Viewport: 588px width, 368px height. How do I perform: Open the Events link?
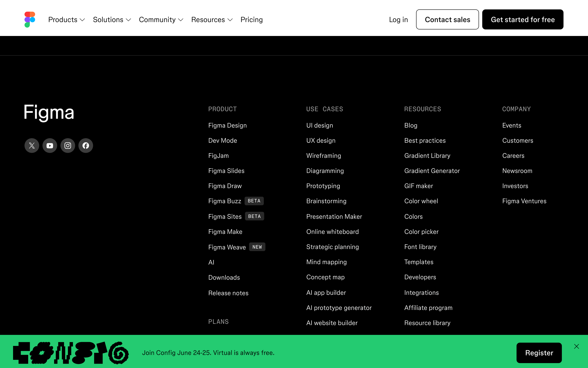coord(512,125)
